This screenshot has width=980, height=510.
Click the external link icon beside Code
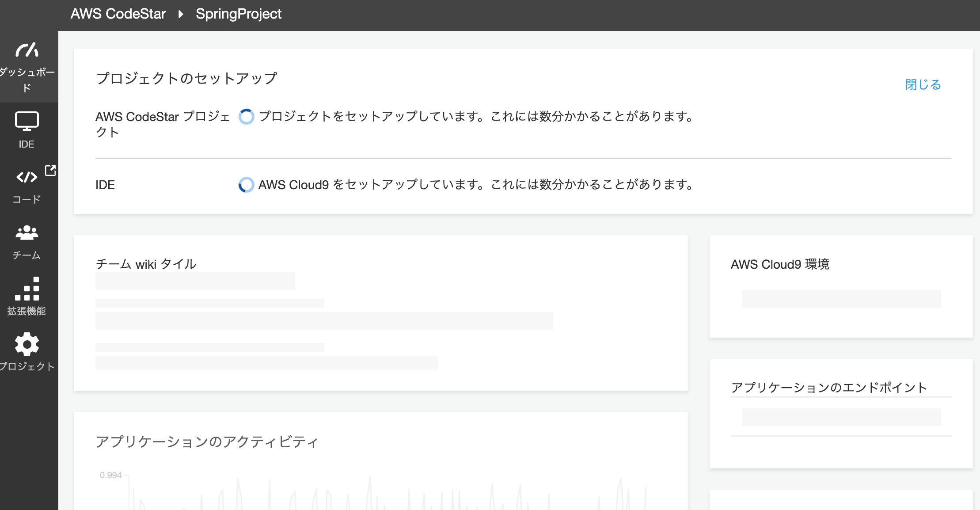click(50, 170)
